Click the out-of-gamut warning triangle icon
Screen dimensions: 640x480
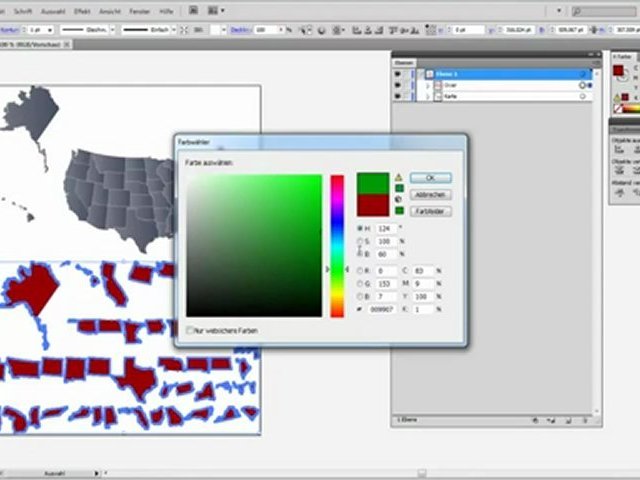coord(398,177)
